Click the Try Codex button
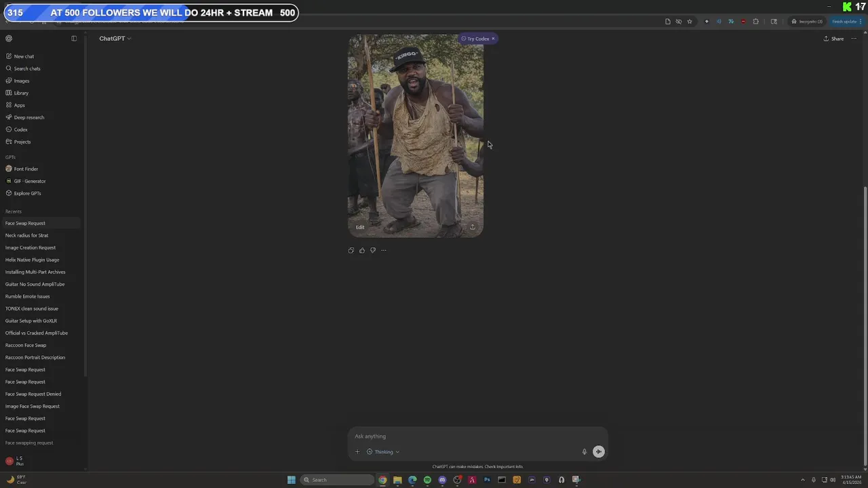This screenshot has height=488, width=868. click(x=475, y=39)
